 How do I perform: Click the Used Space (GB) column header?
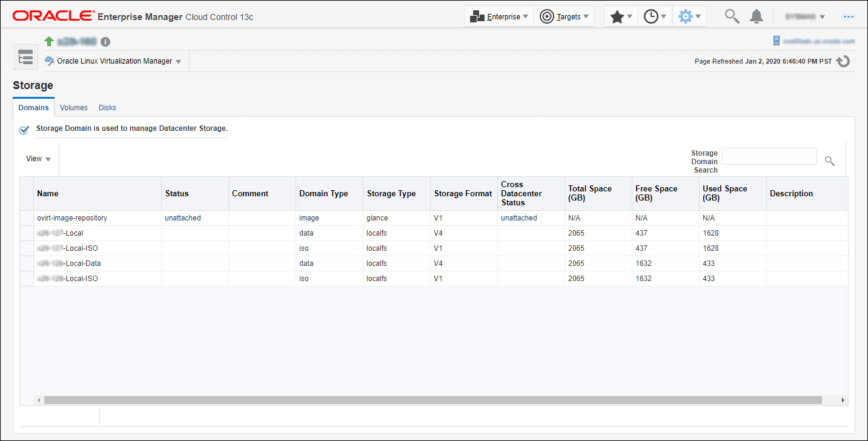(x=733, y=194)
